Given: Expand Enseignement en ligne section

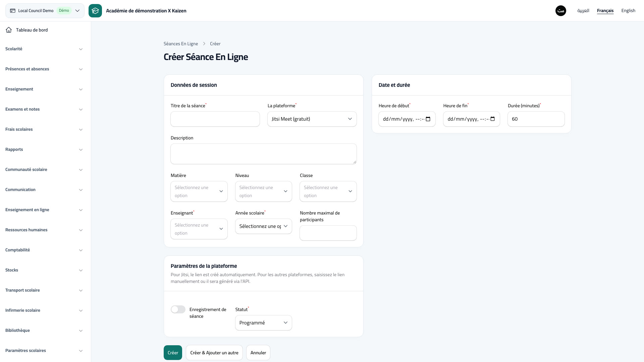Looking at the screenshot, I should pos(44,210).
